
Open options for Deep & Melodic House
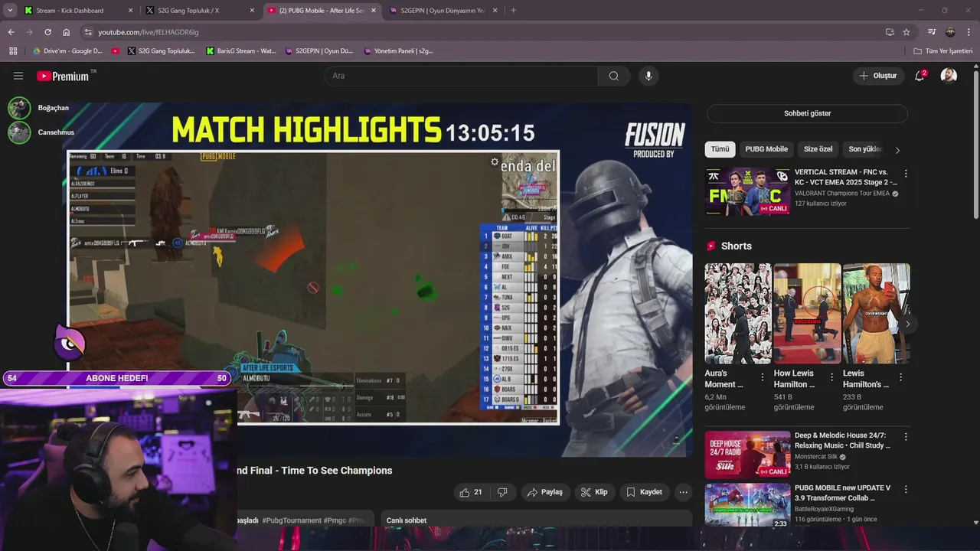coord(906,437)
